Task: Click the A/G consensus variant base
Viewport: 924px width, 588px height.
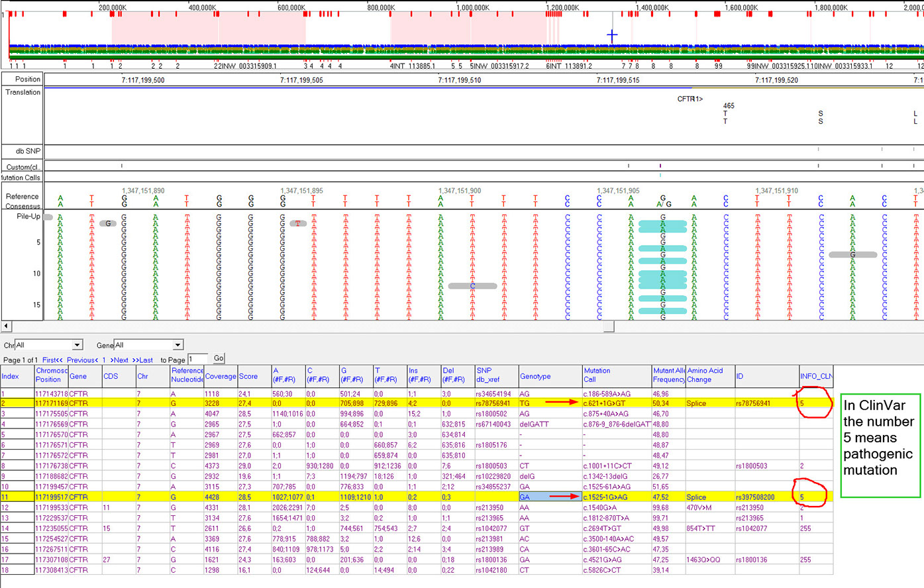Action: pos(664,204)
